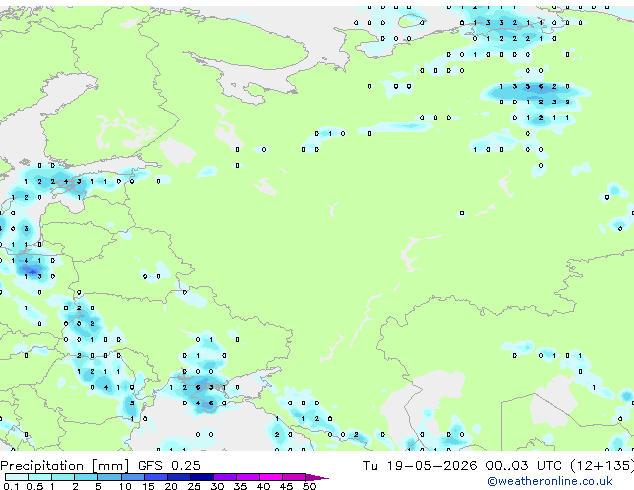The image size is (634, 490).
Task: Click the above-50 arrow tip of legend
Action: point(317,477)
